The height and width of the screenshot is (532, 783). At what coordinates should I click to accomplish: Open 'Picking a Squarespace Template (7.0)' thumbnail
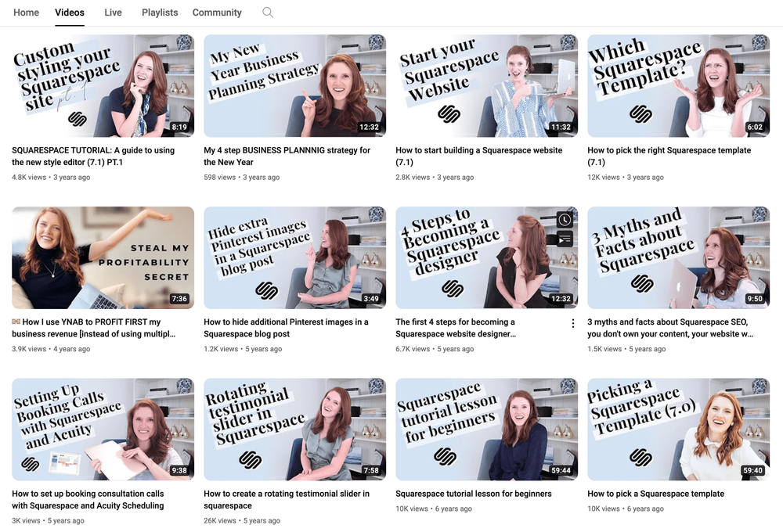coord(678,430)
